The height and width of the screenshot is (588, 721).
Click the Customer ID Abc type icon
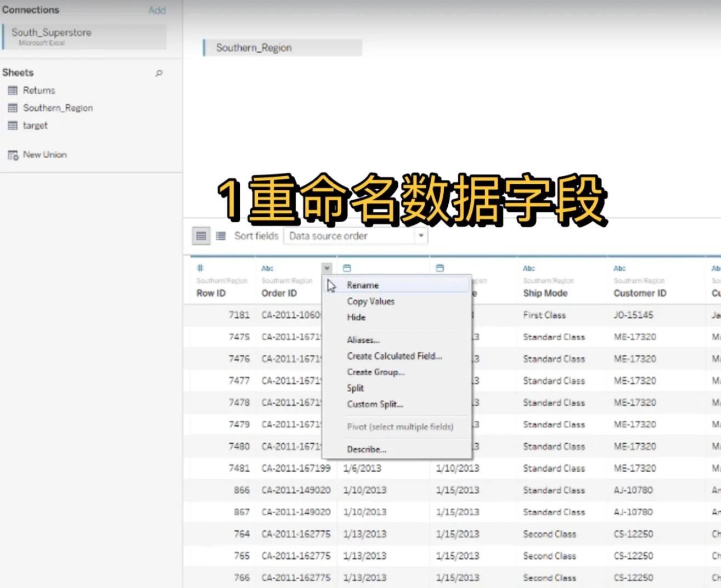[x=619, y=268]
